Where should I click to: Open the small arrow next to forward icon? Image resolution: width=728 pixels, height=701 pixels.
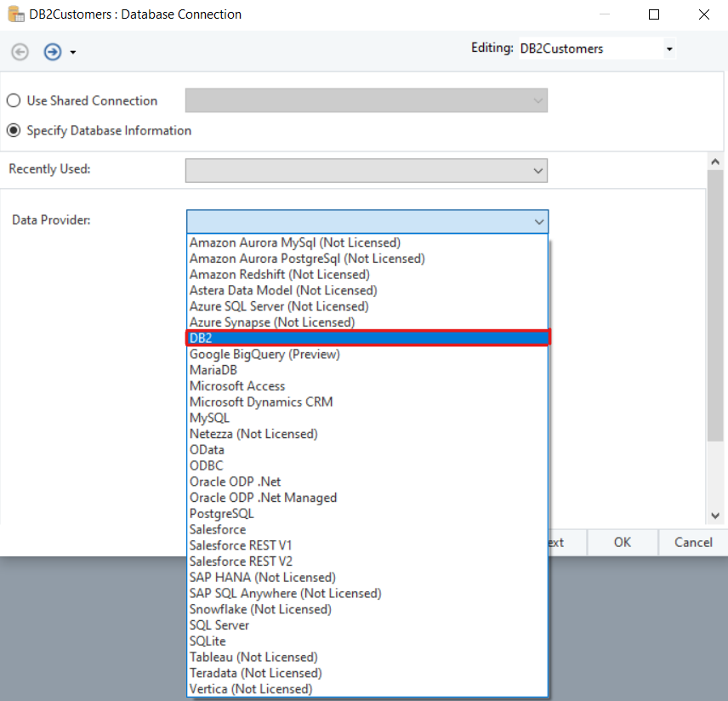coord(73,53)
